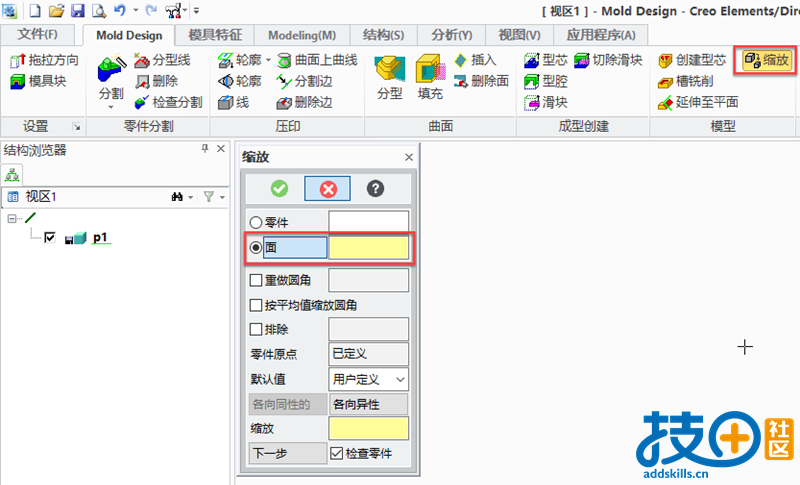This screenshot has width=800, height=485.
Task: Open file with the folder icon
Action: click(x=56, y=10)
